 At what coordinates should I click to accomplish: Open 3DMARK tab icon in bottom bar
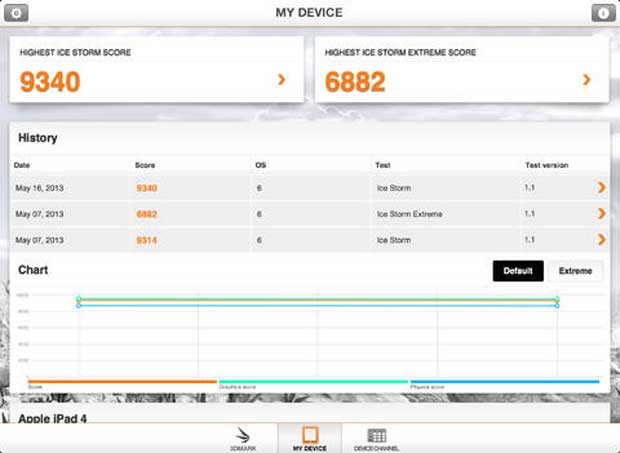tap(243, 438)
